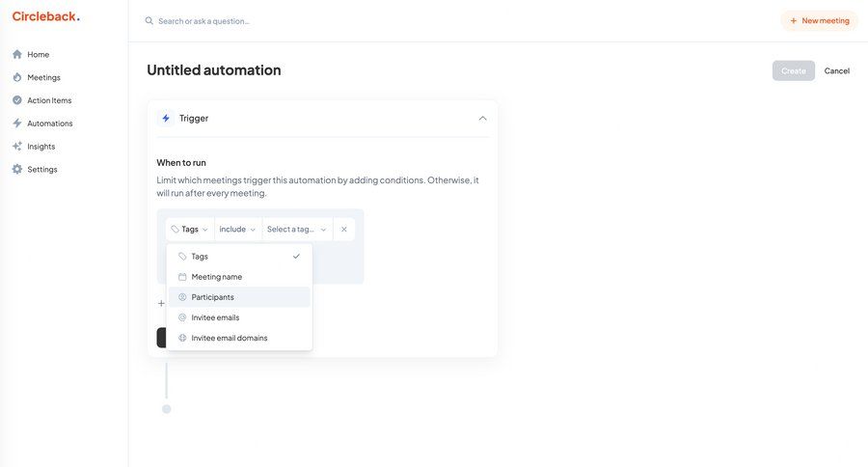
Task: Select Participants from the condition list
Action: [239, 297]
